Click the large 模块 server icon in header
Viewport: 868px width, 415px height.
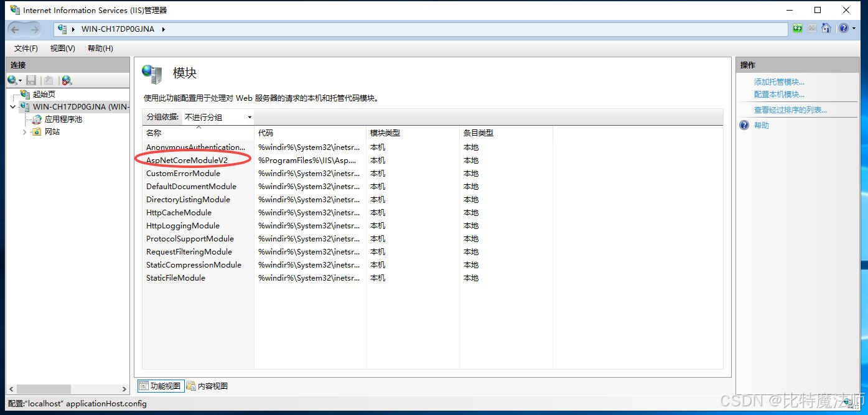(152, 73)
